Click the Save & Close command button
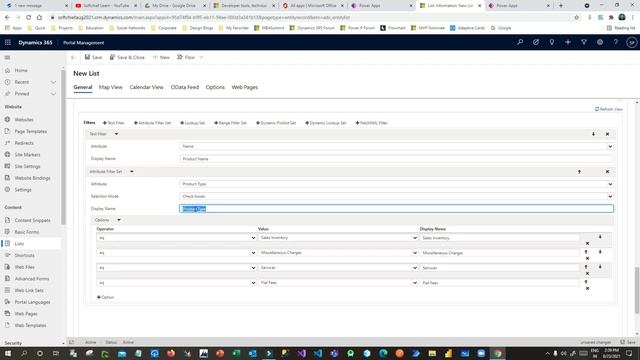 tap(127, 58)
